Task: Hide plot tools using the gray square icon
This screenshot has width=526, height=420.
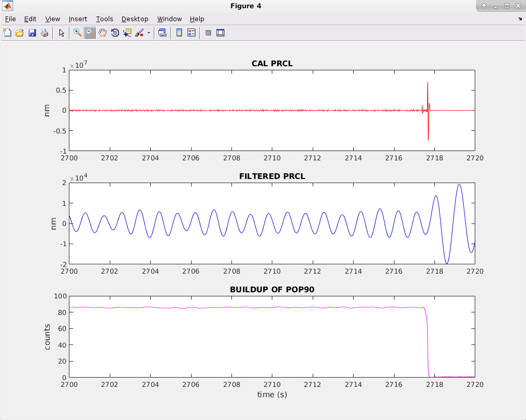Action: click(x=208, y=33)
